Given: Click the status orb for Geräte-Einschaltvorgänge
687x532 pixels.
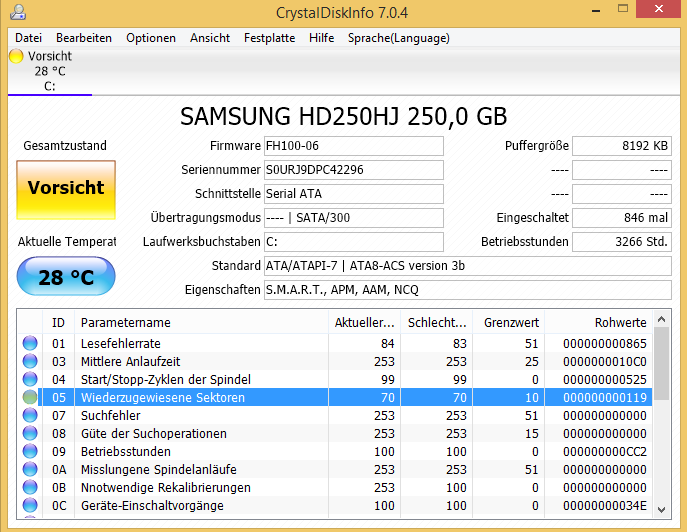Looking at the screenshot, I should (x=30, y=505).
